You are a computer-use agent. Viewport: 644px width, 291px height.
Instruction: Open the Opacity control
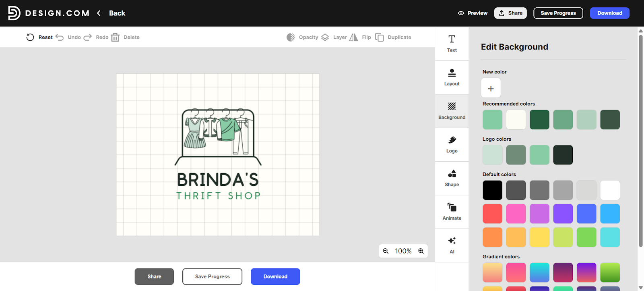291,37
